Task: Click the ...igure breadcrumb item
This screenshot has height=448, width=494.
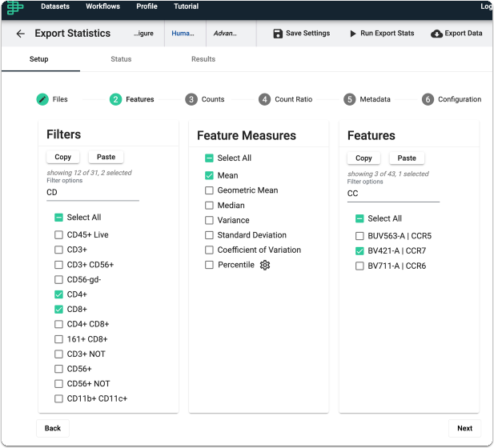Action: [143, 34]
